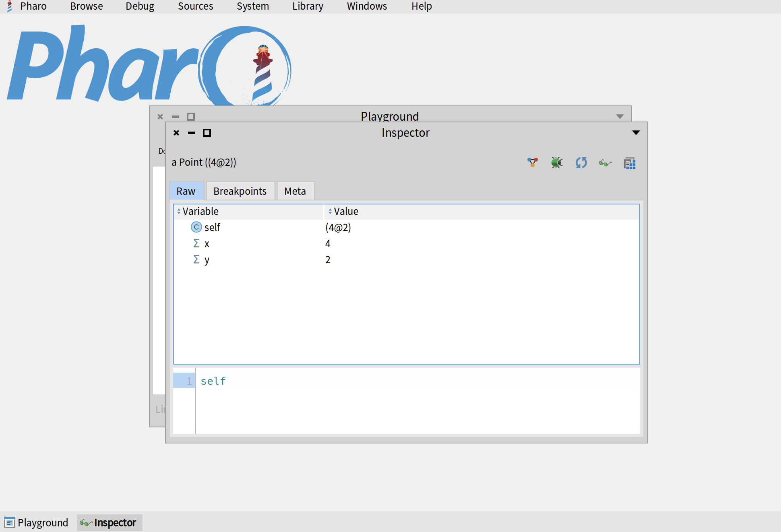Click the green bug debug icon
Screen dimensions: 781x532
tap(557, 163)
